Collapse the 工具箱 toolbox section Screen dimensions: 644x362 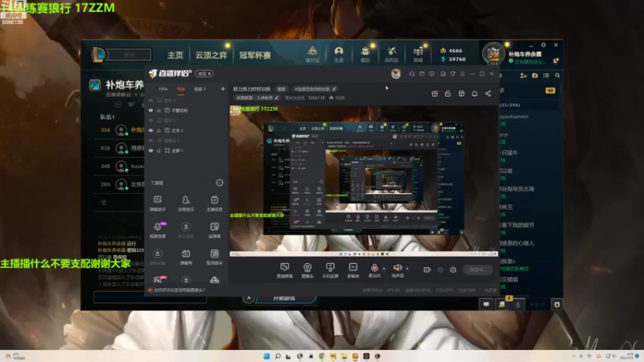coord(220,183)
